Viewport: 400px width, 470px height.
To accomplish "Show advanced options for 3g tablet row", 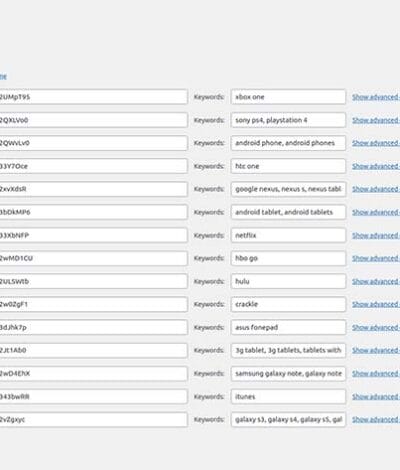I will tap(376, 350).
